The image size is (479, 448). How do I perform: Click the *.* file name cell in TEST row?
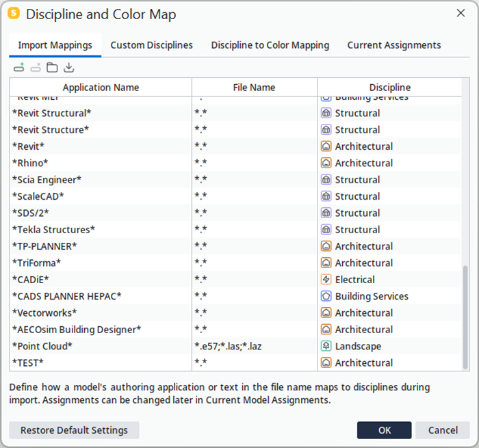pyautogui.click(x=255, y=363)
